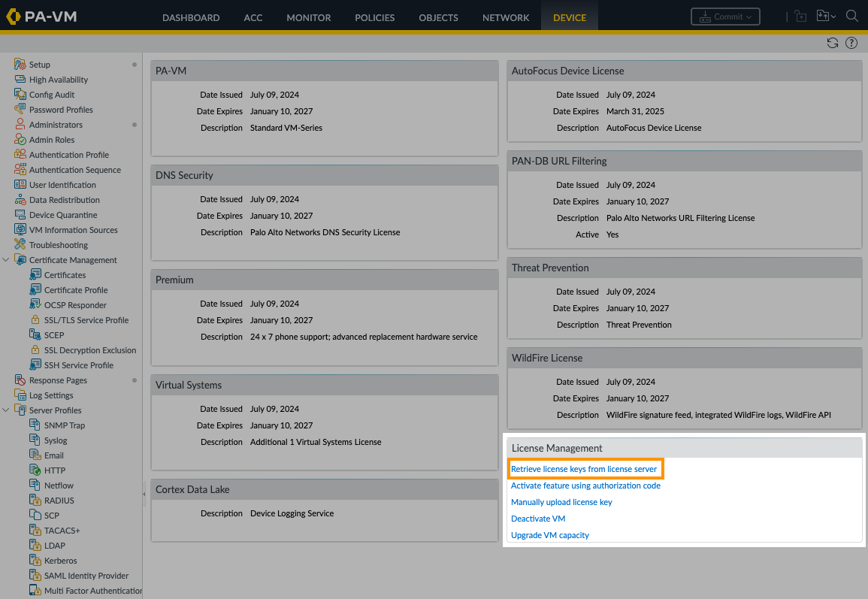Viewport: 868px width, 599px height.
Task: Click the SSL Decryption Exclusion lock icon
Action: [35, 350]
